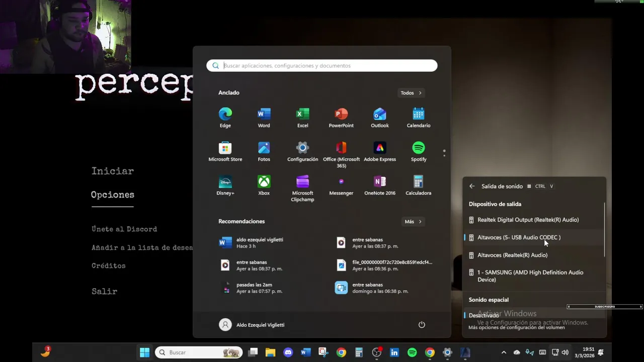The height and width of the screenshot is (362, 644).
Task: Open Calculator taskbar icon
Action: pyautogui.click(x=359, y=352)
